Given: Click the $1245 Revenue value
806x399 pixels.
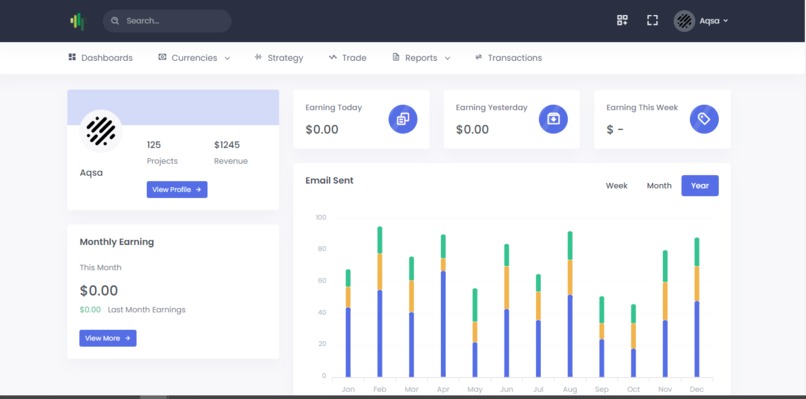Looking at the screenshot, I should 227,144.
